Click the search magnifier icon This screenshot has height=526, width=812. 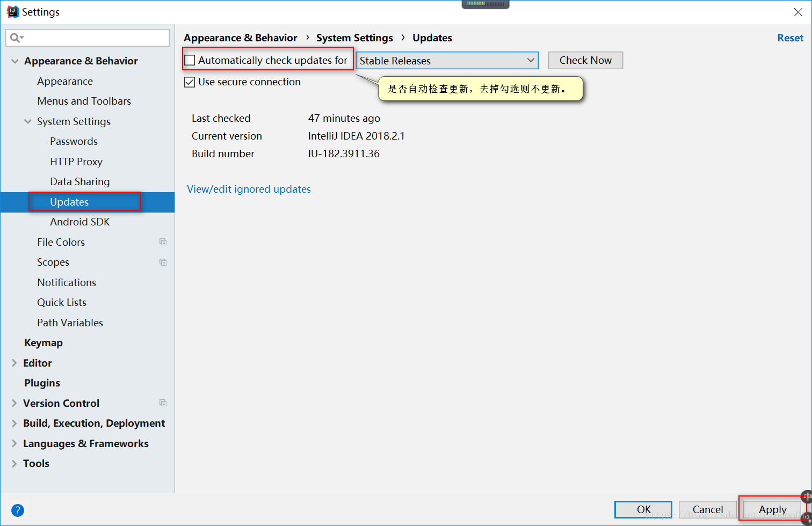pyautogui.click(x=16, y=38)
